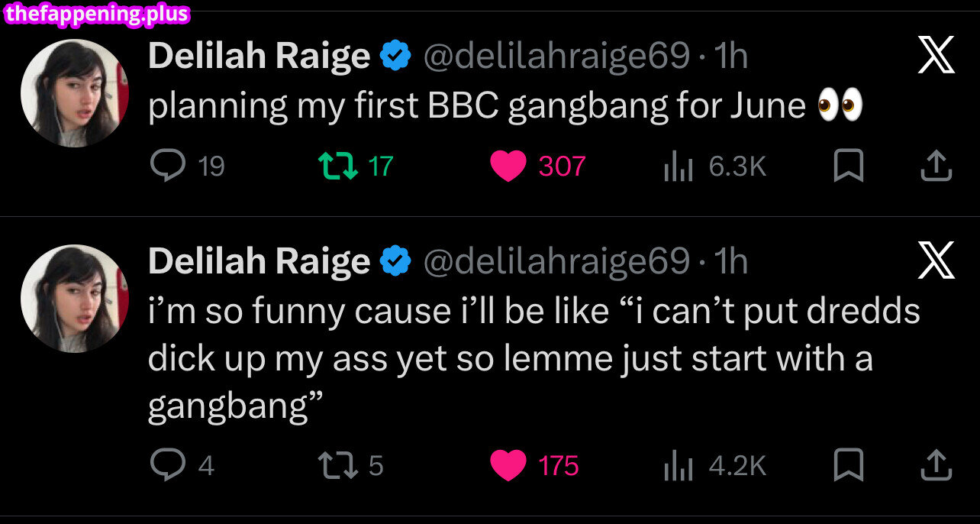Click the display name on the second post
980x524 pixels.
pos(259,261)
